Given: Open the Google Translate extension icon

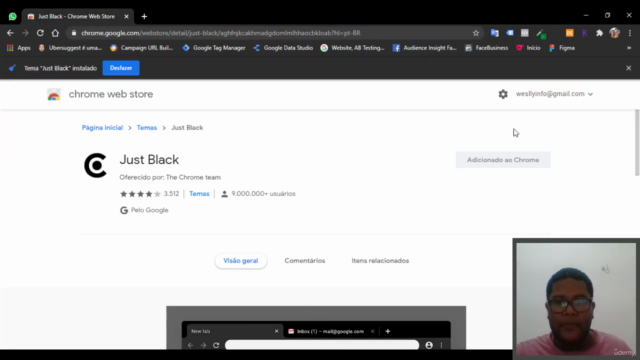Looking at the screenshot, I should tap(495, 33).
